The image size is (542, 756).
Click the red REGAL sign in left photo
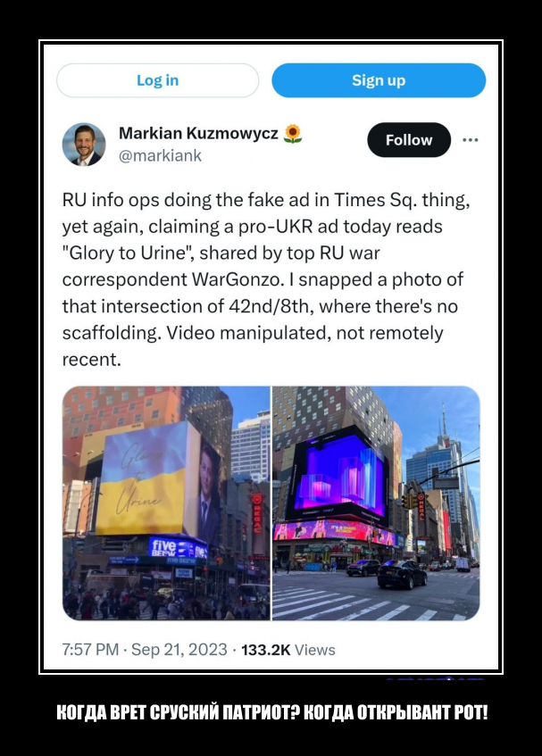pyautogui.click(x=257, y=513)
